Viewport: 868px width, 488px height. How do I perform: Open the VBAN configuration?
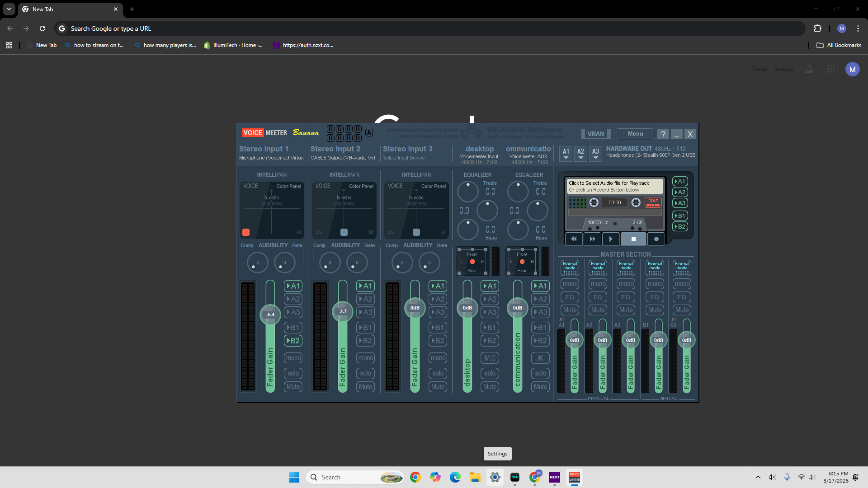(595, 134)
